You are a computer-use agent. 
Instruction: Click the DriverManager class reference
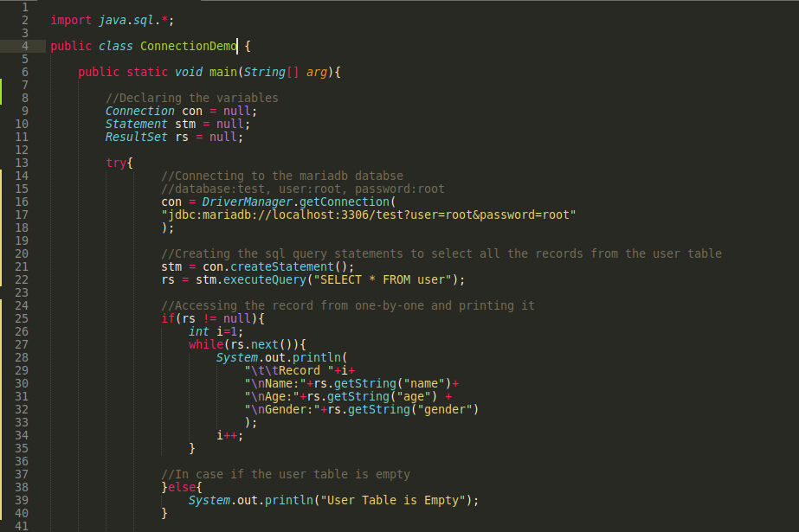[x=247, y=202]
